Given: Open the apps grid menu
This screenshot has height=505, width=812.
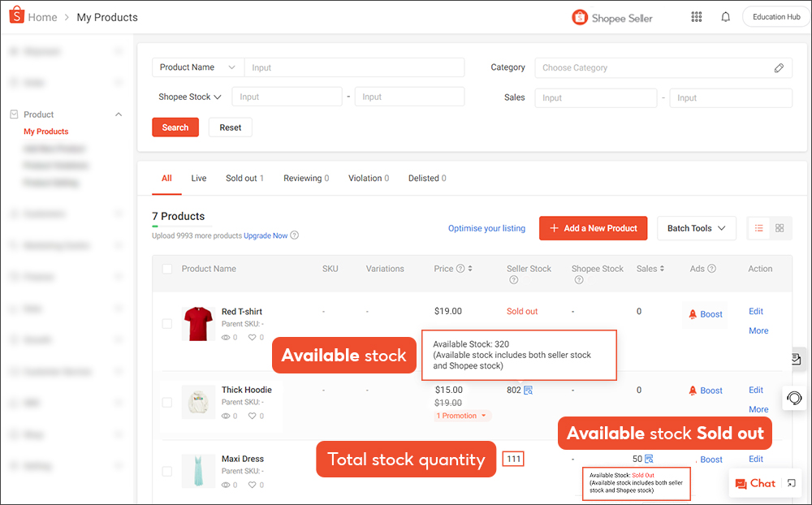Looking at the screenshot, I should pos(696,15).
